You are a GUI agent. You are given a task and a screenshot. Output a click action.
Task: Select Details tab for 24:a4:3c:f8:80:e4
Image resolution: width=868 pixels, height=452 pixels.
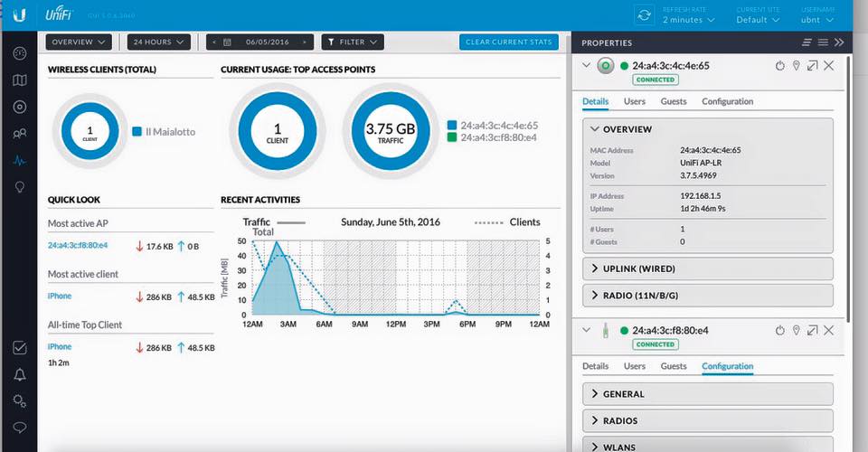tap(596, 366)
